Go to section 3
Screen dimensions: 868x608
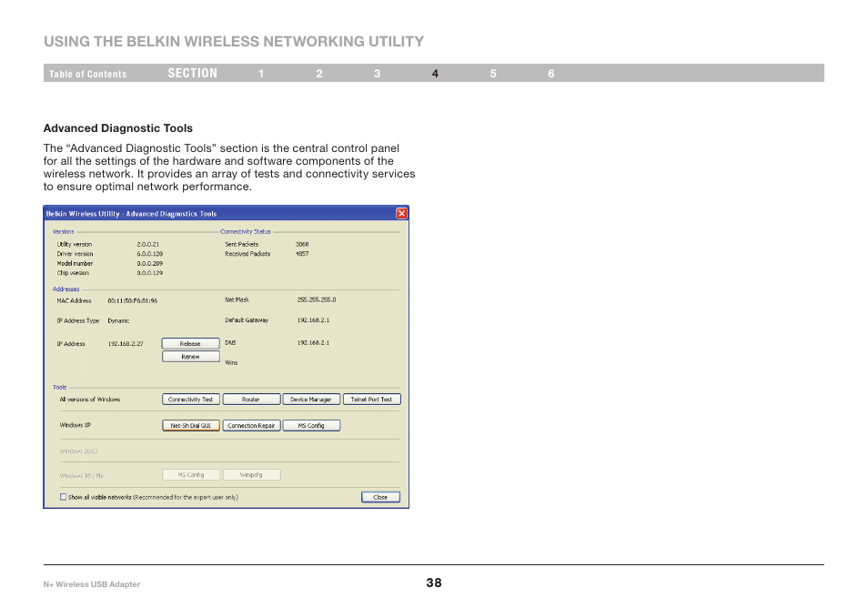(x=377, y=74)
